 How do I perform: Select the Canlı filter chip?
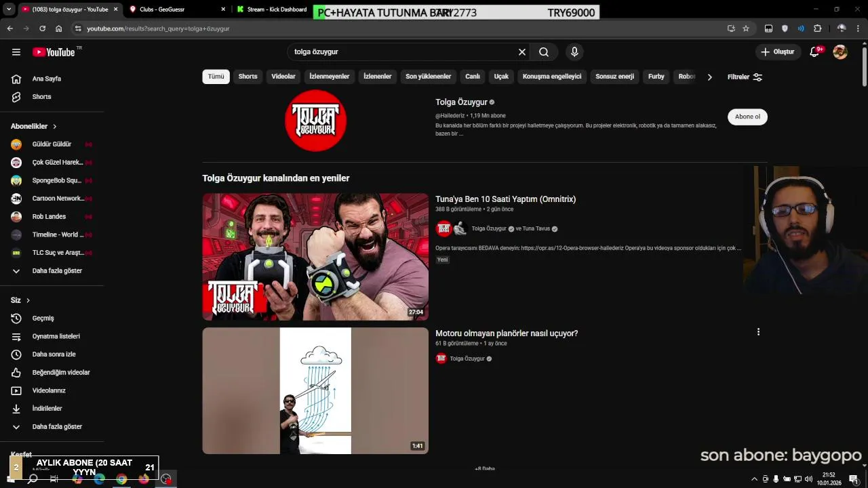(473, 77)
